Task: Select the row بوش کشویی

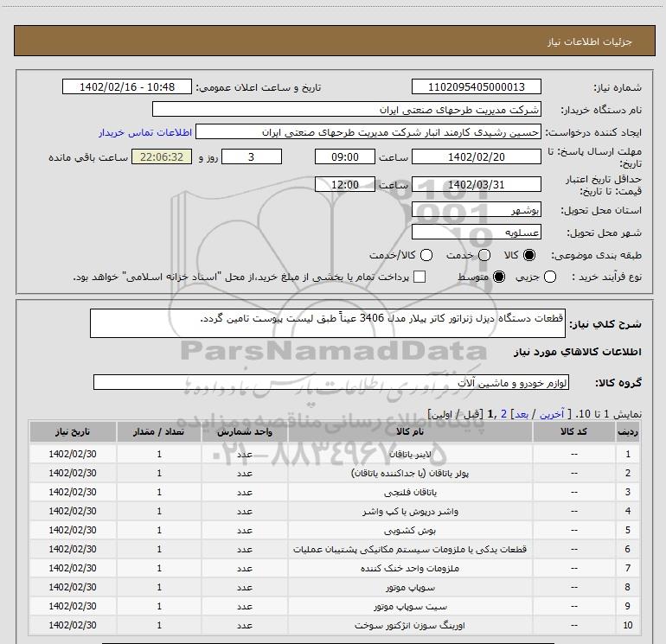Action: (334, 530)
